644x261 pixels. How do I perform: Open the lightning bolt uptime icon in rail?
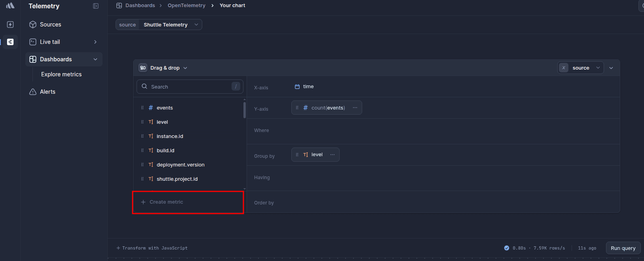tap(10, 25)
